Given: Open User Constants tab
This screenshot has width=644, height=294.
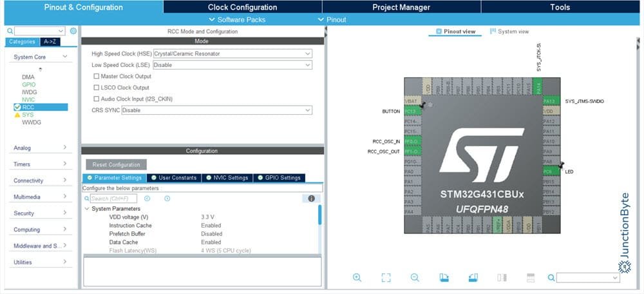Looking at the screenshot, I should [x=174, y=178].
